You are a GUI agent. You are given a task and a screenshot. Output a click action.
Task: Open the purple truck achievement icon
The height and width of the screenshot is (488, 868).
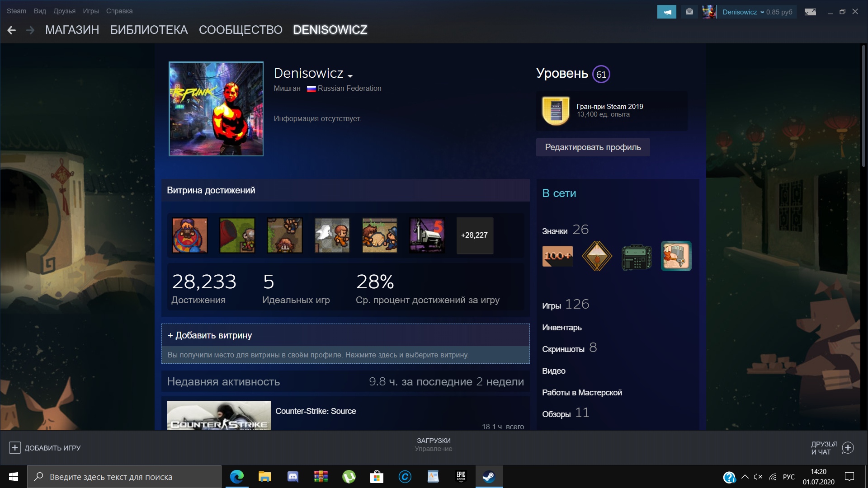[x=427, y=235]
